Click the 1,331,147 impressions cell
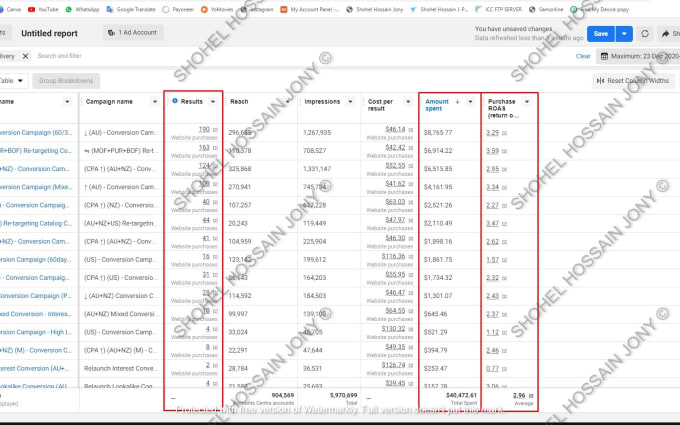 pos(317,169)
